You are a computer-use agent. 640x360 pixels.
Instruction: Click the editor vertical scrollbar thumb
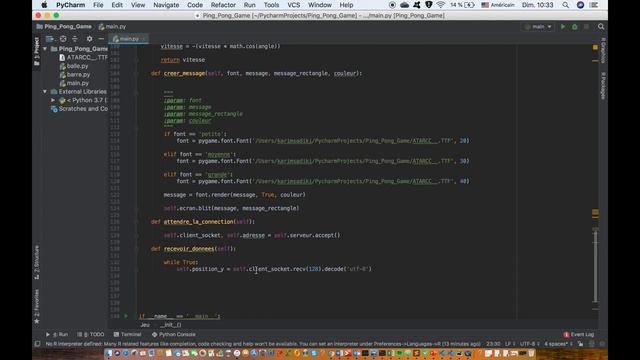pyautogui.click(x=596, y=266)
